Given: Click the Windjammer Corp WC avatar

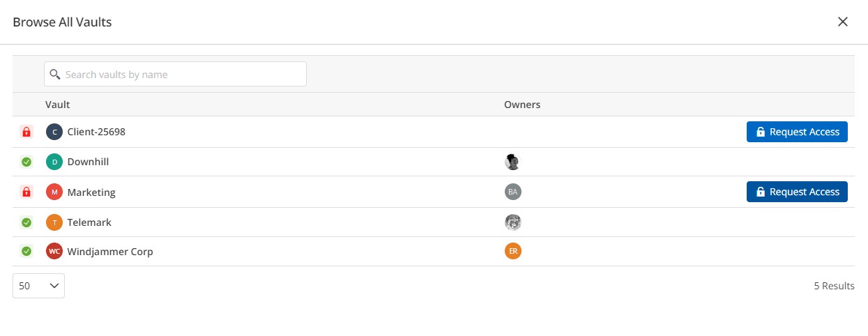Looking at the screenshot, I should click(x=54, y=251).
